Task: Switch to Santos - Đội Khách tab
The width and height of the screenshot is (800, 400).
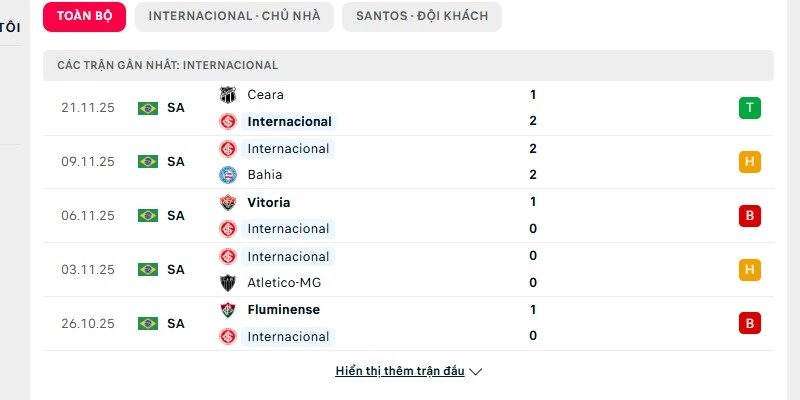Action: click(421, 17)
